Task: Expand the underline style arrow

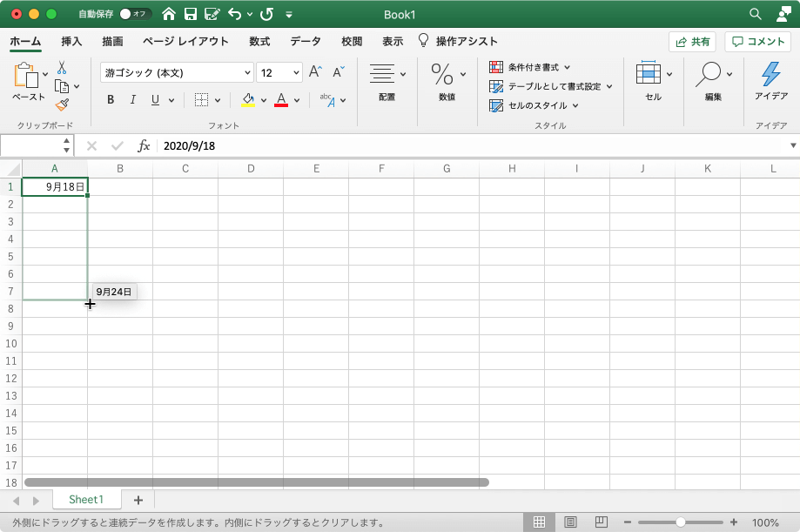Action: click(171, 100)
